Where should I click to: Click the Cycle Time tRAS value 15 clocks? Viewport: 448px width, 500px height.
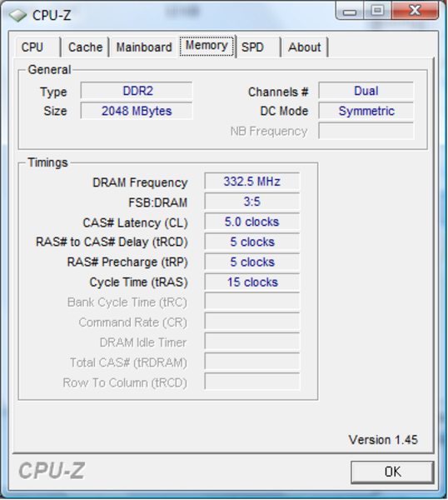click(252, 282)
